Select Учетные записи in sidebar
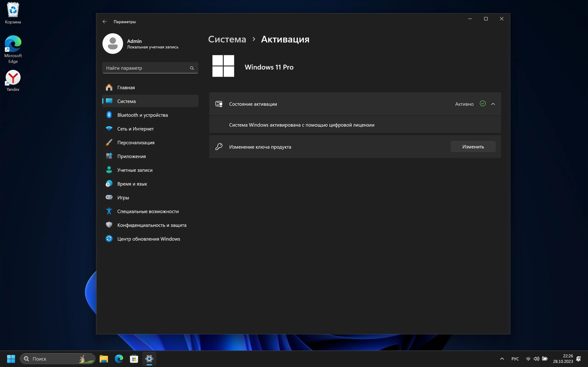 (135, 170)
